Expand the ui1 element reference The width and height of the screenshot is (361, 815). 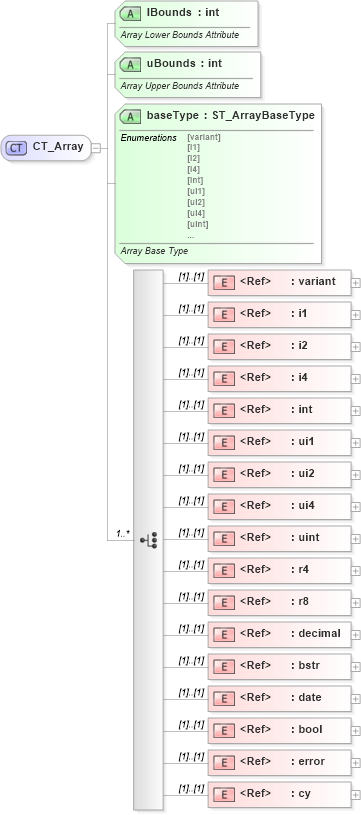(x=356, y=443)
